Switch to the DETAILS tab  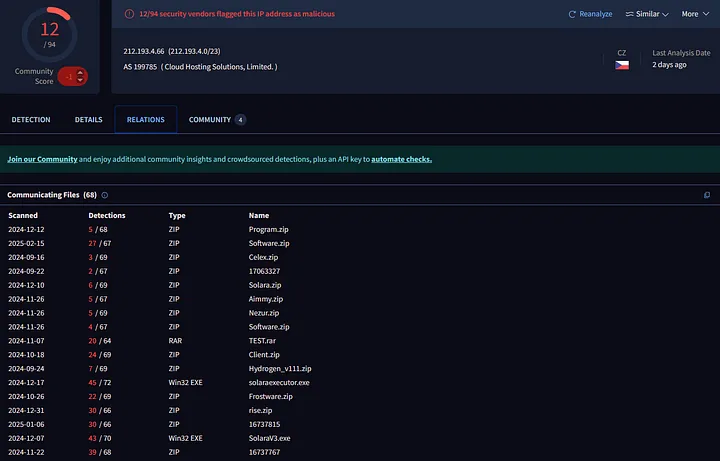coord(89,120)
